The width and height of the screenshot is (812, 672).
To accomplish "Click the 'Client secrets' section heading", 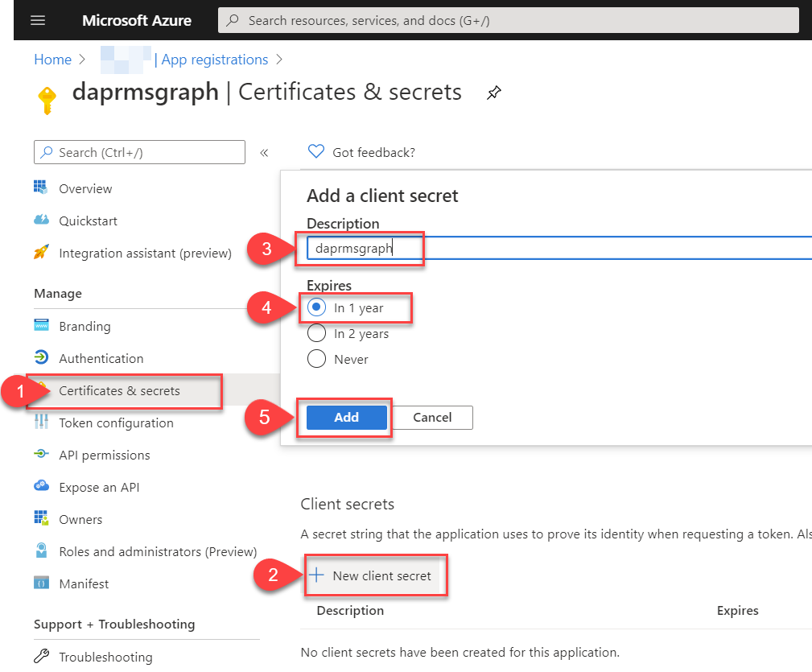I will coord(348,504).
